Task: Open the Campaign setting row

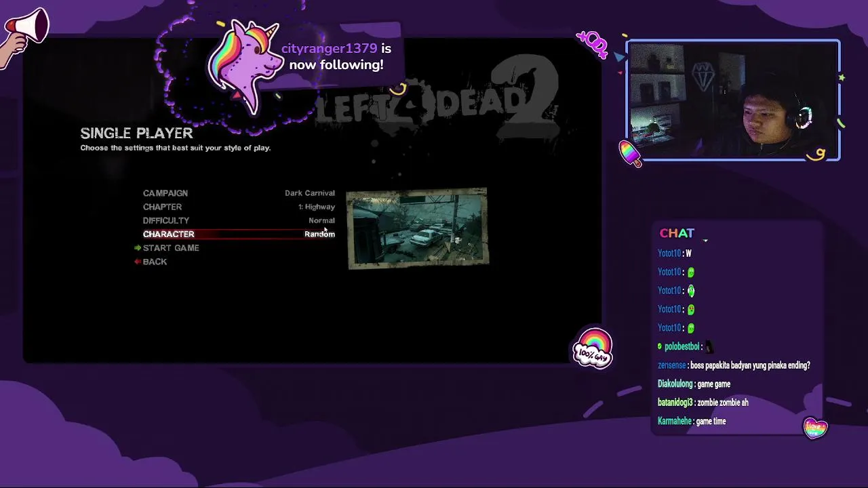Action: coord(239,193)
